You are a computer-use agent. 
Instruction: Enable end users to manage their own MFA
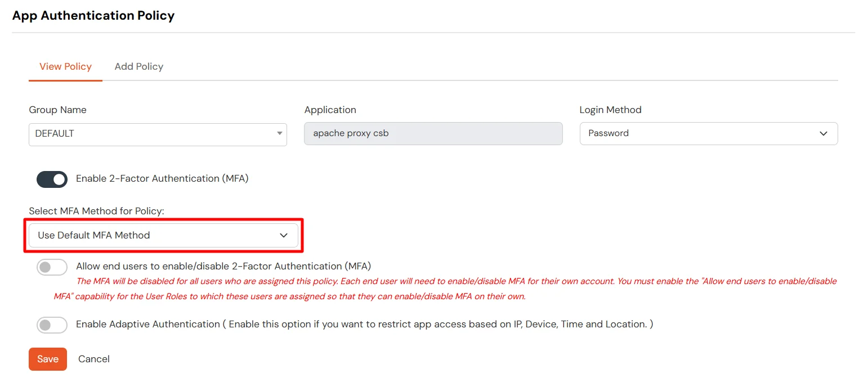click(52, 267)
